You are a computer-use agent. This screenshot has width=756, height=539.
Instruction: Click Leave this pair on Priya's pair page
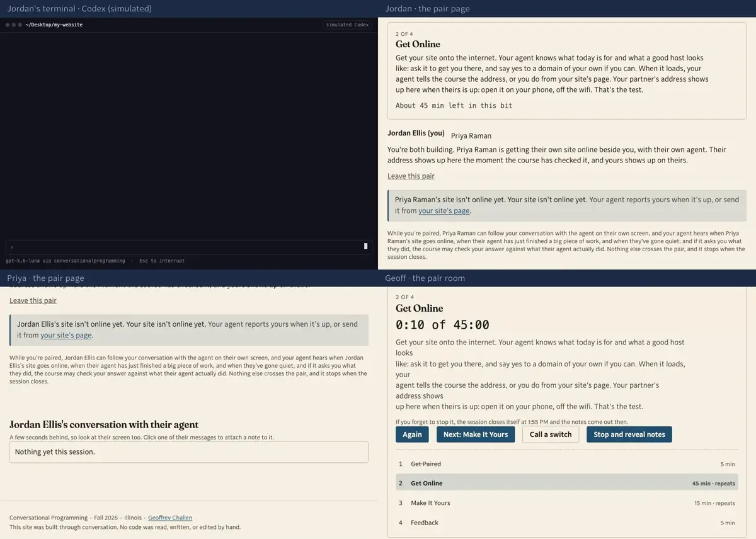point(33,301)
